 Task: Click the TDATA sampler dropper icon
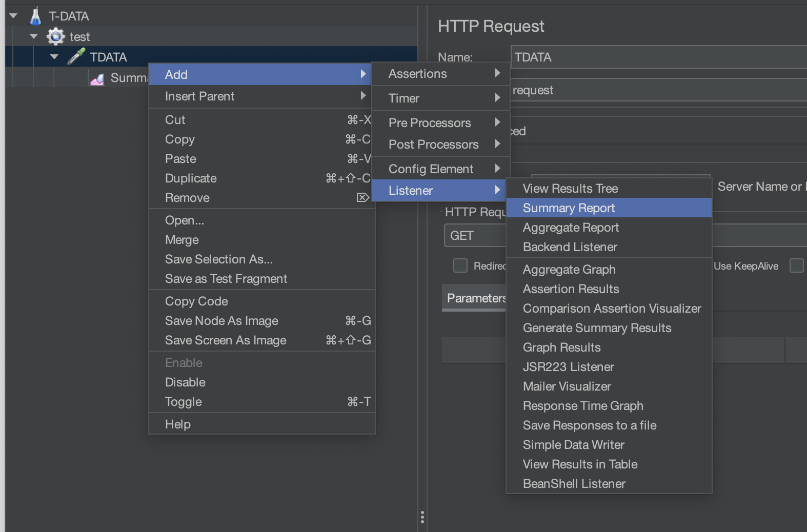tap(76, 56)
